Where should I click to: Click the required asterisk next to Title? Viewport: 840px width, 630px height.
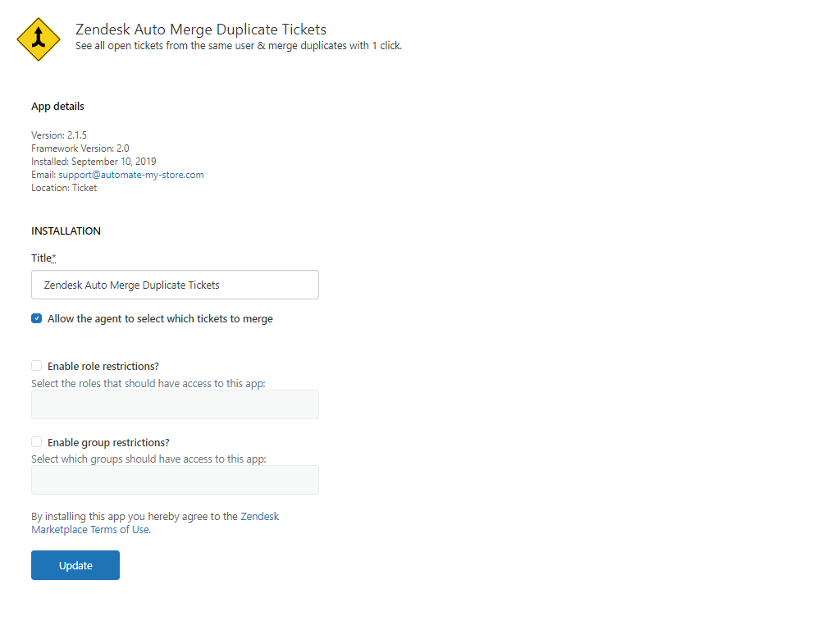coord(54,256)
